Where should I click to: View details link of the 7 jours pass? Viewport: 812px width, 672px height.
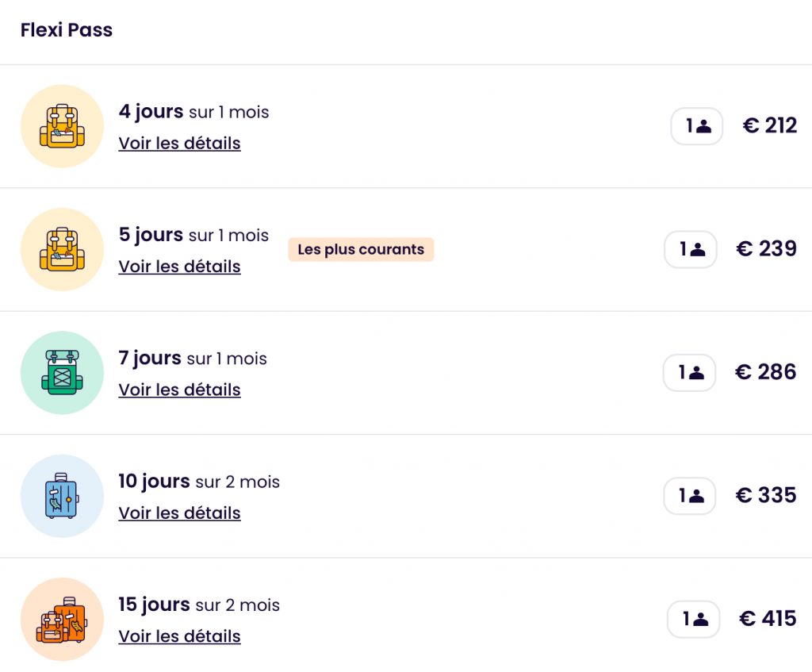[x=179, y=390]
